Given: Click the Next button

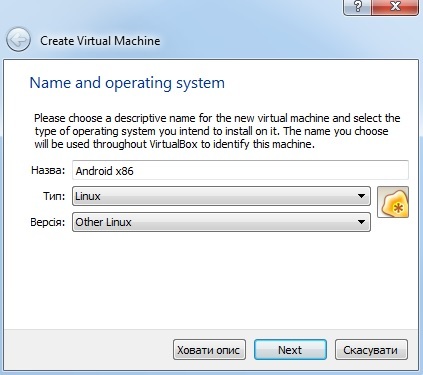Looking at the screenshot, I should (x=290, y=350).
